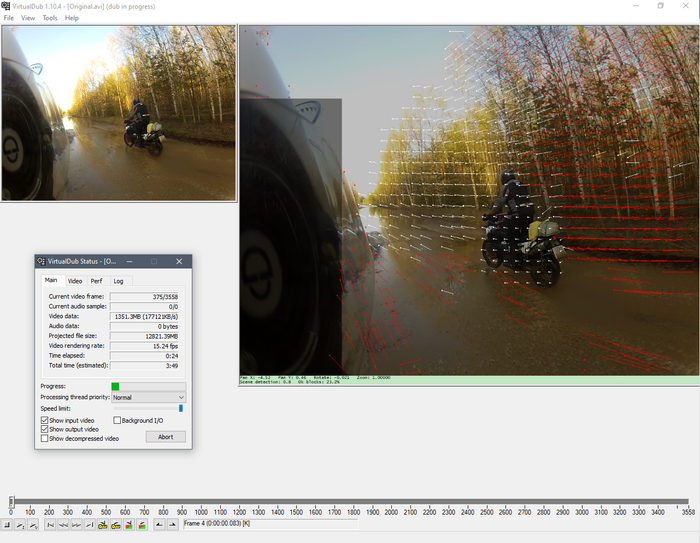Jump to the end of video

point(90,524)
